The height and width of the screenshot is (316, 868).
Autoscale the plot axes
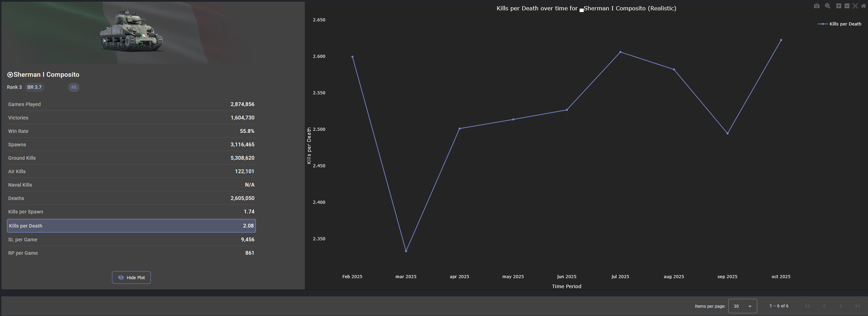855,6
